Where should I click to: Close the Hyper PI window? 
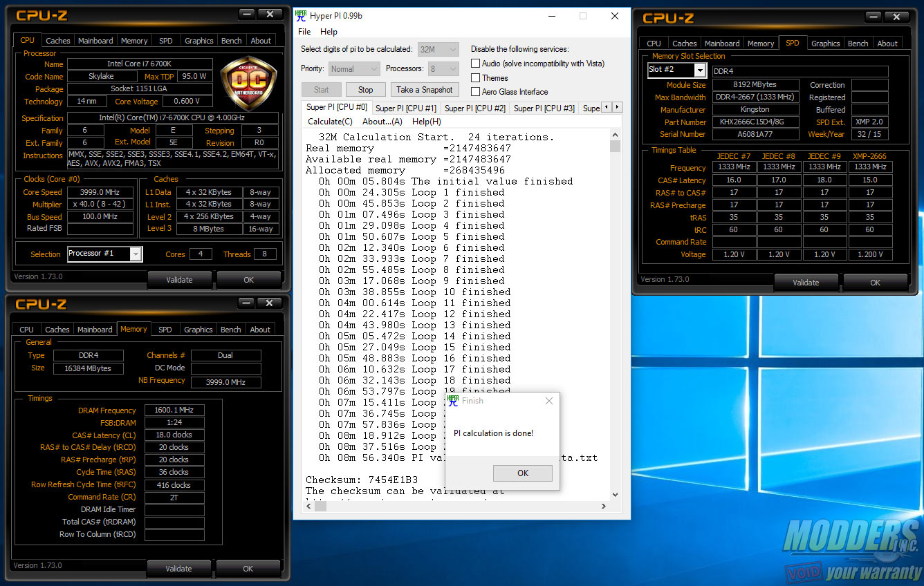pos(614,16)
